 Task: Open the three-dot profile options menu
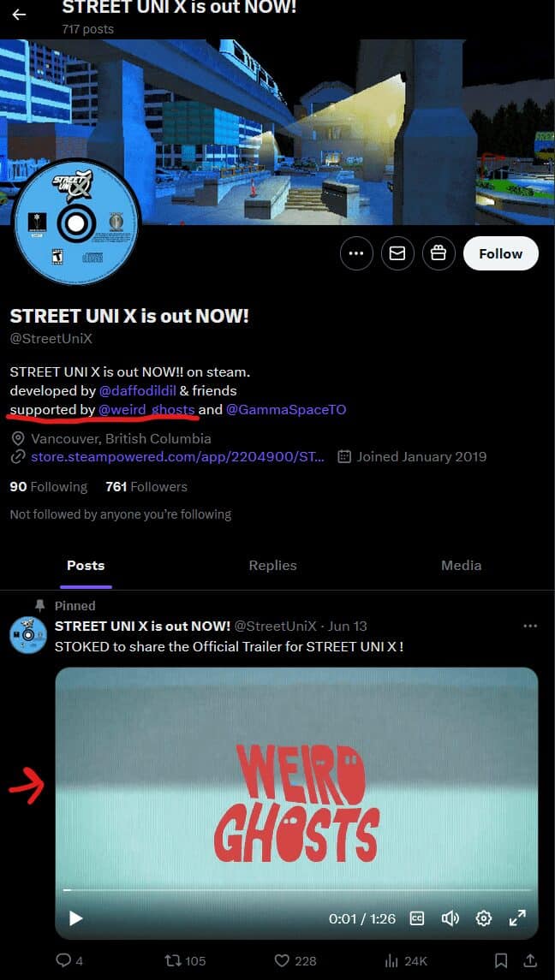coord(356,253)
